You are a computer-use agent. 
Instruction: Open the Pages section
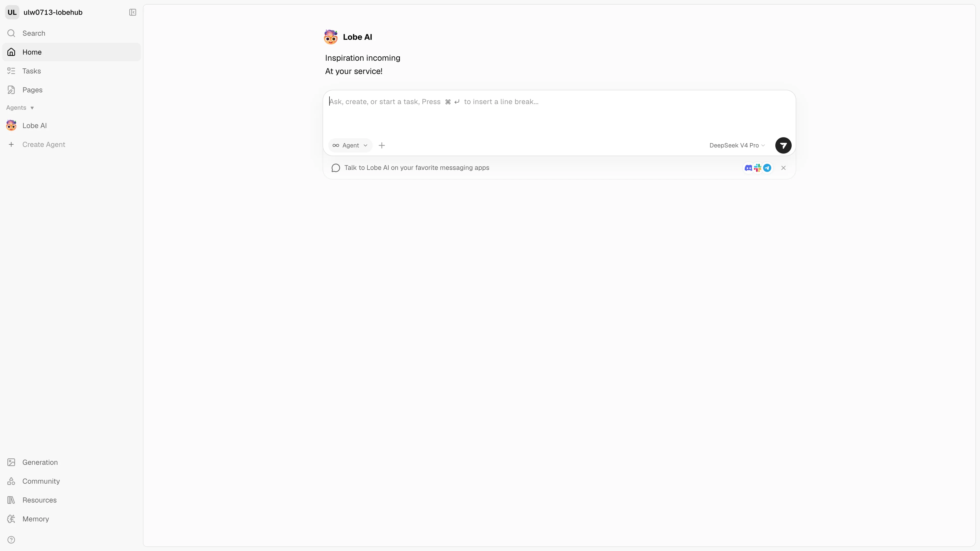(x=71, y=90)
